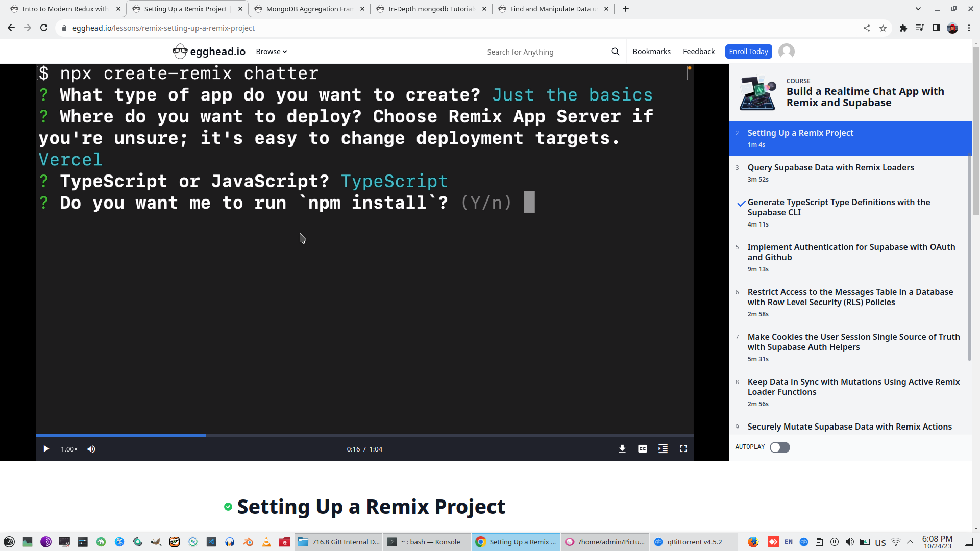The width and height of the screenshot is (980, 551).
Task: Open the Browse dropdown menu
Action: 271,52
